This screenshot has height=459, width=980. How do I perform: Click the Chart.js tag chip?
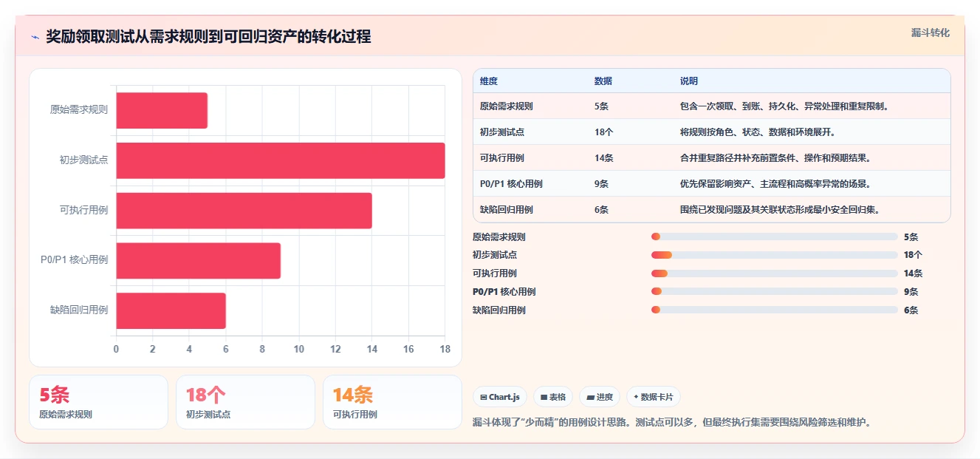(500, 397)
